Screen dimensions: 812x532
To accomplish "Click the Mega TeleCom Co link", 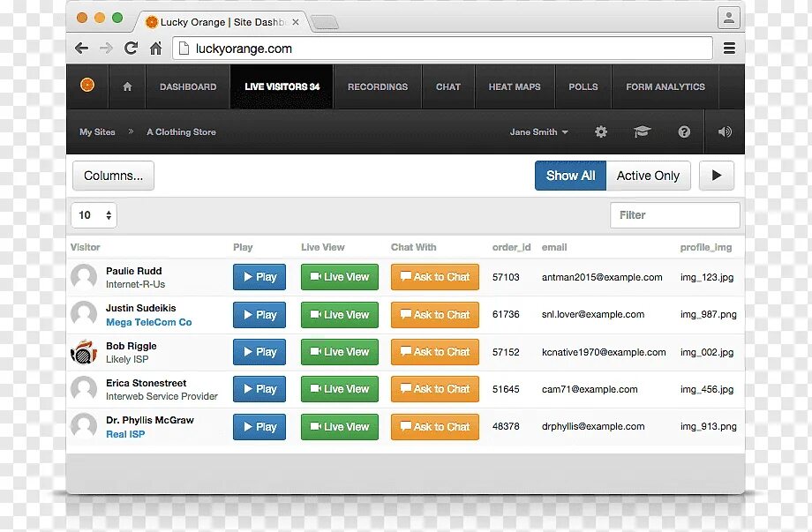I will click(148, 322).
